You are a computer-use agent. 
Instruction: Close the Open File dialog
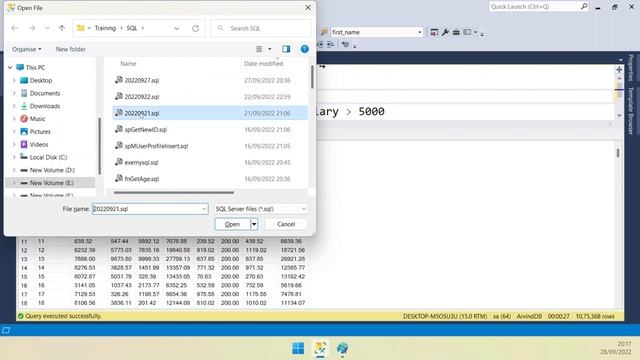tap(308, 8)
